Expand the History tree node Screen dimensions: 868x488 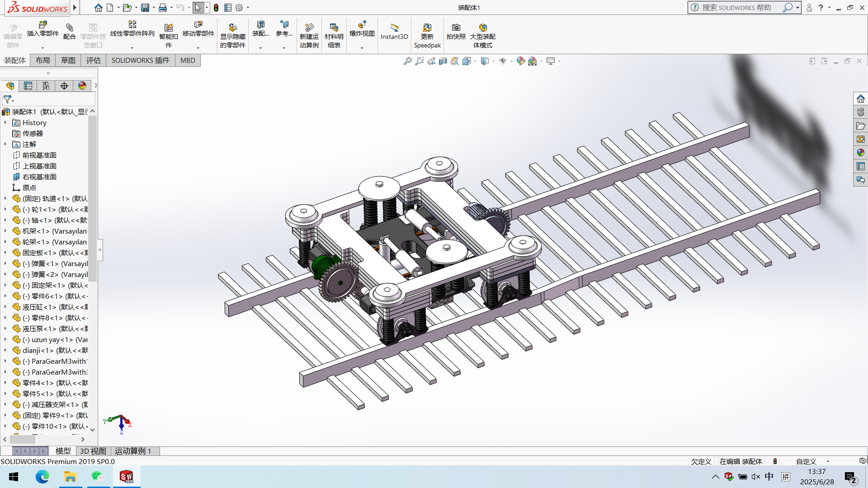click(5, 122)
